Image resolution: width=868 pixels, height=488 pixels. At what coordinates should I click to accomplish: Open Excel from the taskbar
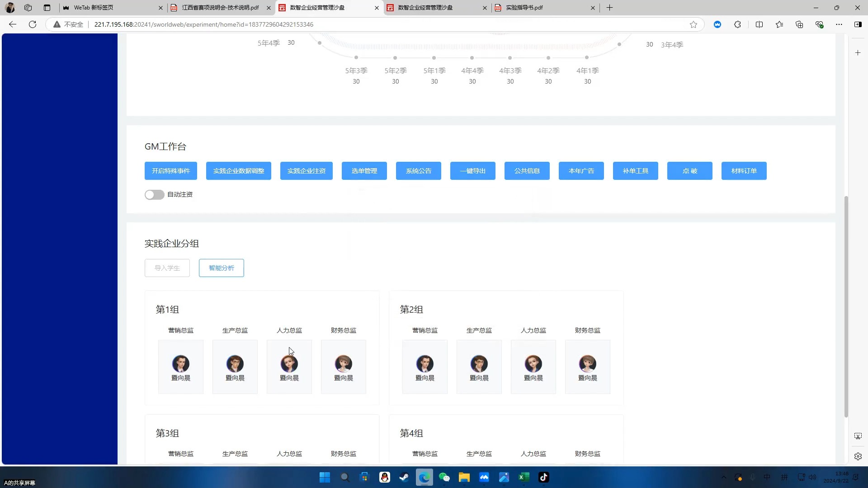coord(524,477)
